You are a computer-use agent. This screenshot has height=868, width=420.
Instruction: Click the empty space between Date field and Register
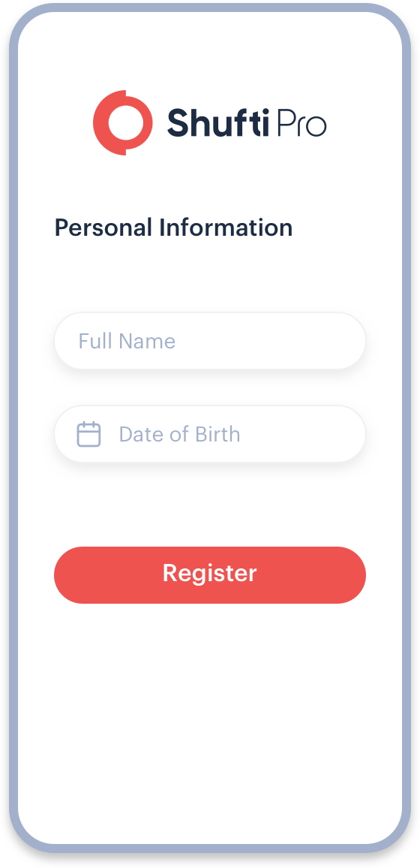click(x=210, y=505)
